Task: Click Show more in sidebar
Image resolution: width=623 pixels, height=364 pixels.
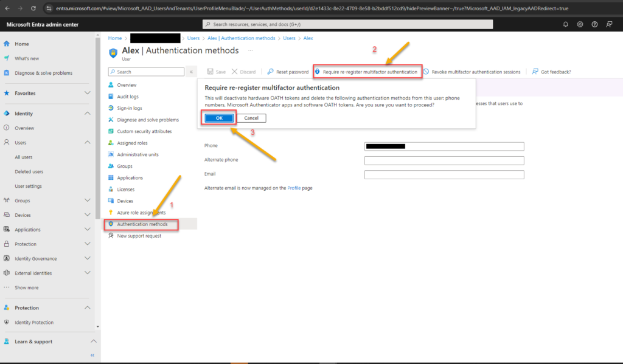Action: (x=27, y=287)
